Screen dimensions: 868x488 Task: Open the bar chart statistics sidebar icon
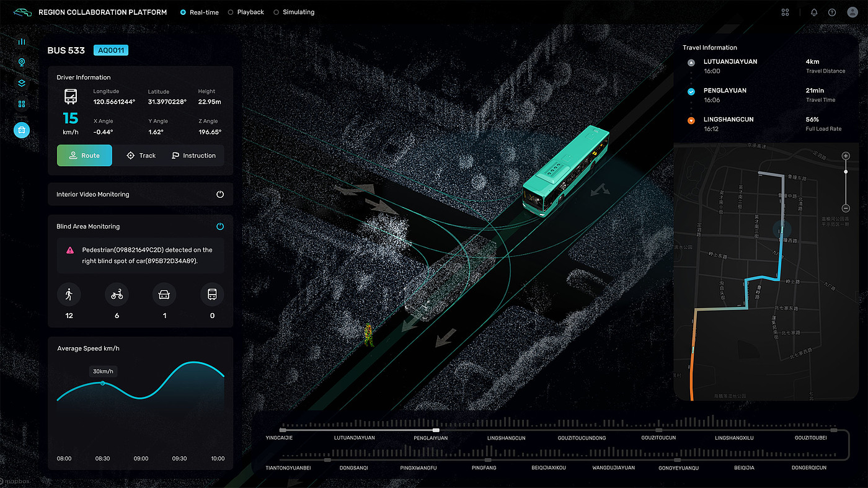point(22,42)
